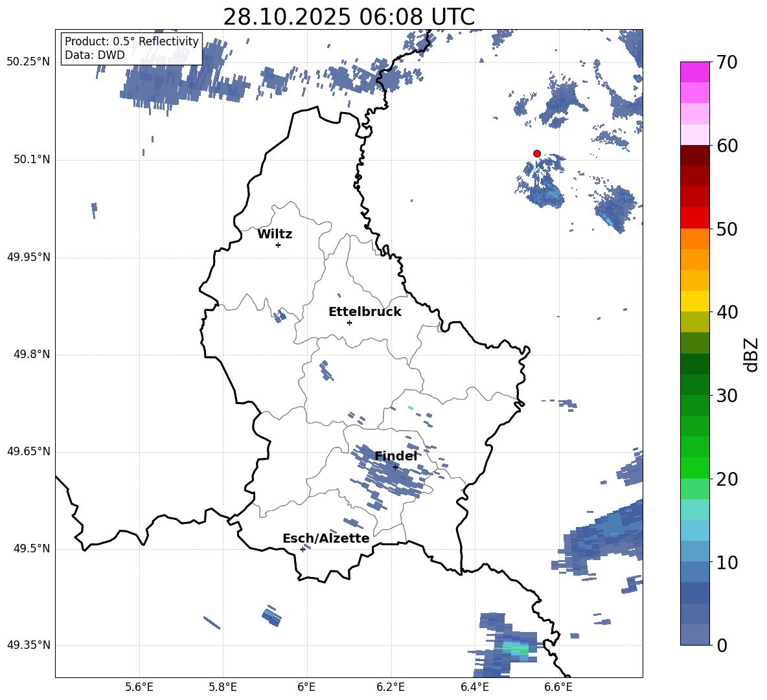The image size is (767, 700).
Task: Select the Esch/Alzette city label
Action: 326,538
